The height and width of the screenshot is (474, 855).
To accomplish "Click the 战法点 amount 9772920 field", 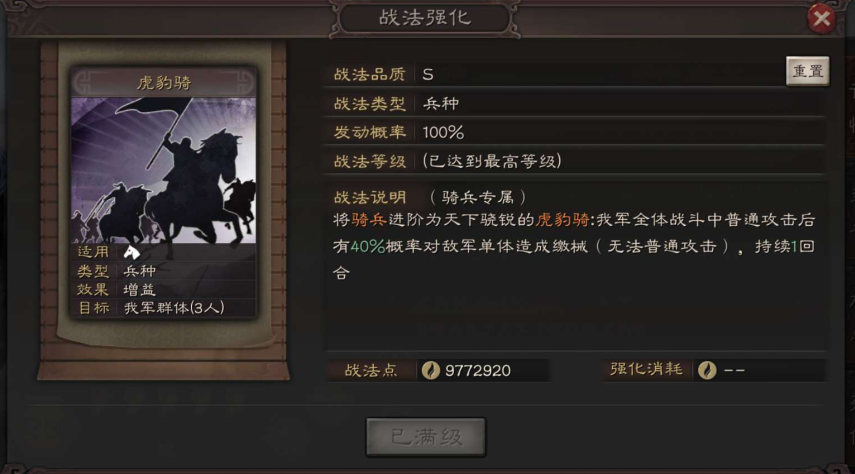I will [x=483, y=370].
